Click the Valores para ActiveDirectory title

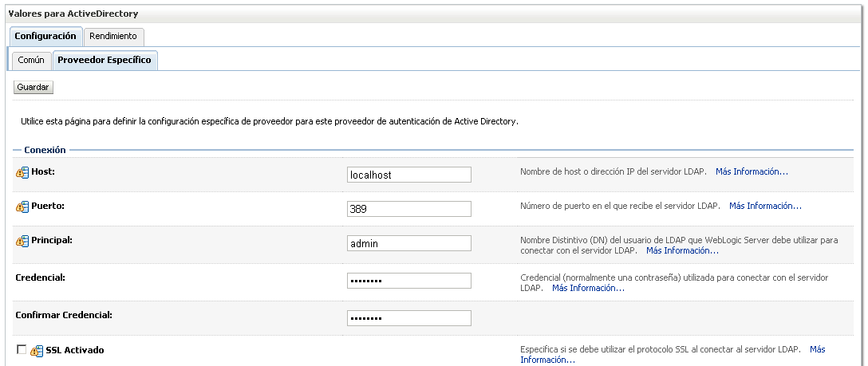[x=73, y=14]
